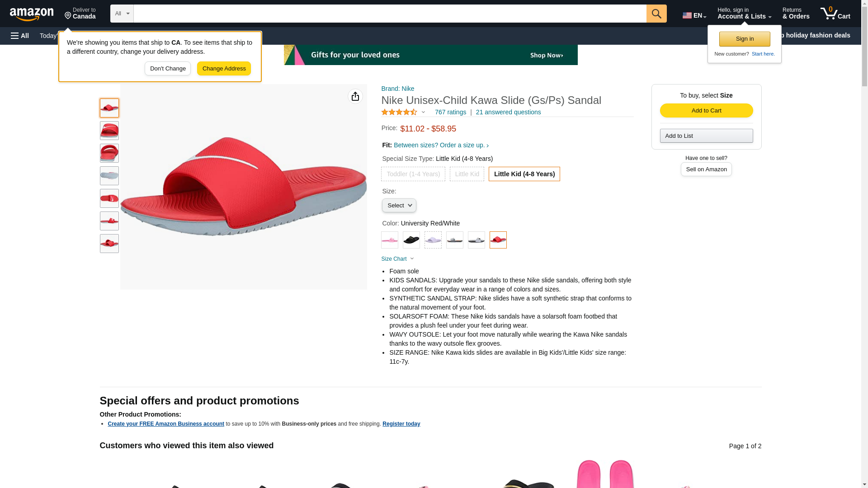Click the star rating icons
Image resolution: width=868 pixels, height=488 pixels.
[x=399, y=112]
